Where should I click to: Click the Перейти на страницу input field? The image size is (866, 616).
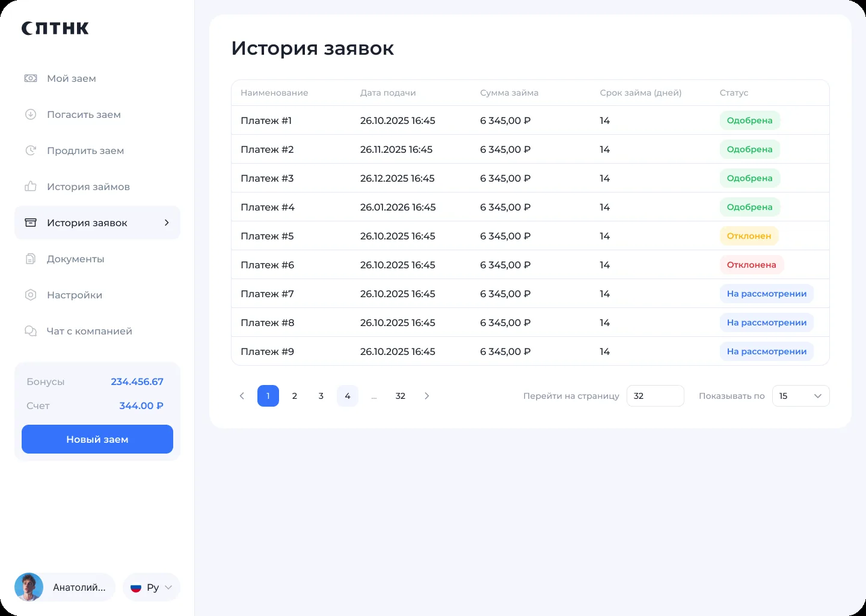click(656, 396)
